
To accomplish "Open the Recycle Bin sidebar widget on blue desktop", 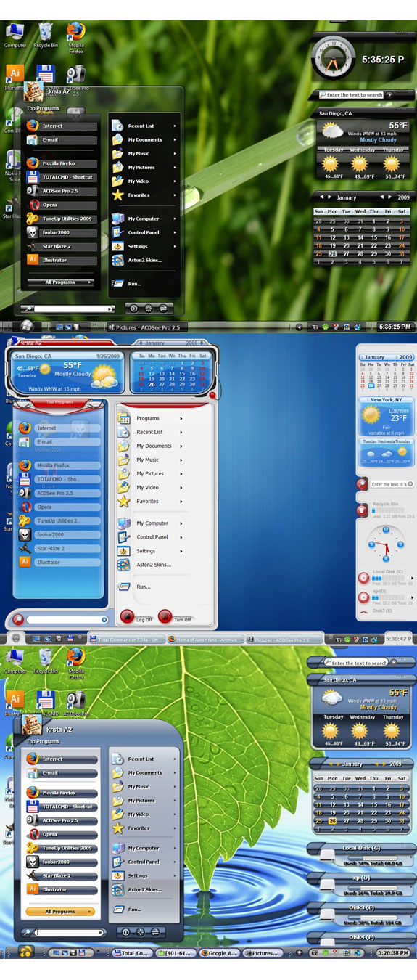I will coord(387,510).
